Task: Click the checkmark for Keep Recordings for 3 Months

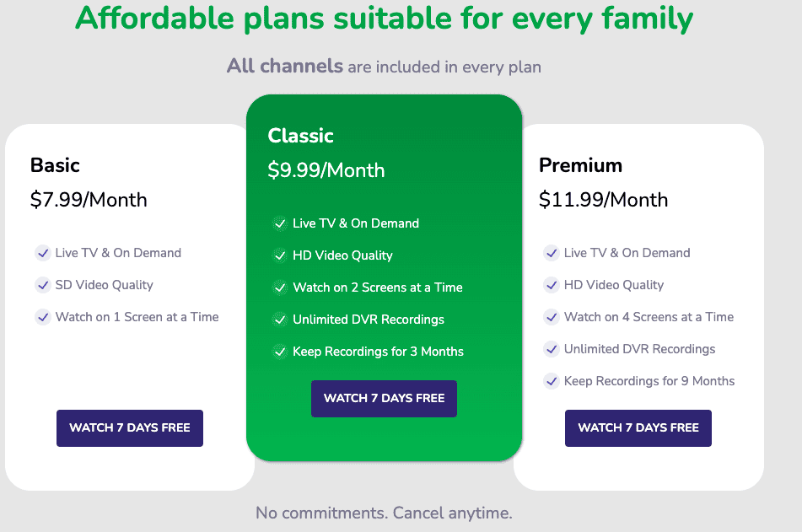Action: [280, 352]
